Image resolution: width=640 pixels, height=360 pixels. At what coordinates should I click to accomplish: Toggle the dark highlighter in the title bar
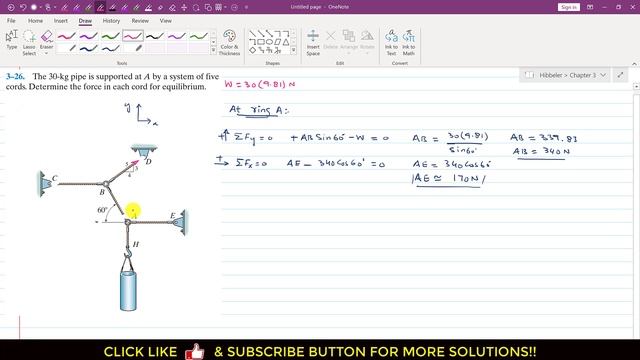point(113,7)
